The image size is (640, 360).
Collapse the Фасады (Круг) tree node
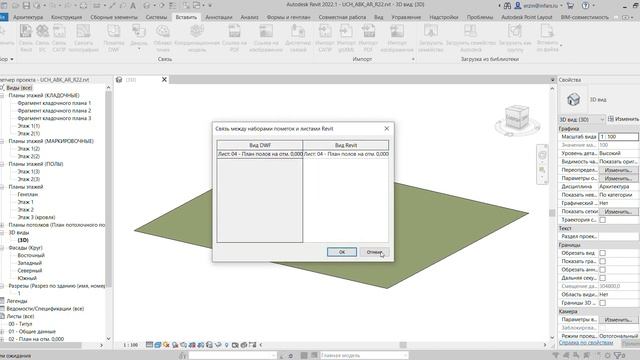pyautogui.click(x=2, y=248)
